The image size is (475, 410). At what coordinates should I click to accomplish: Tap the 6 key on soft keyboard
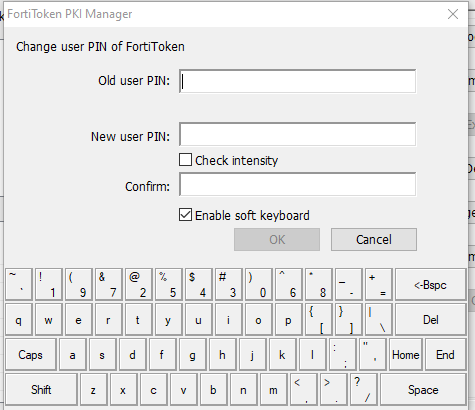coord(289,284)
